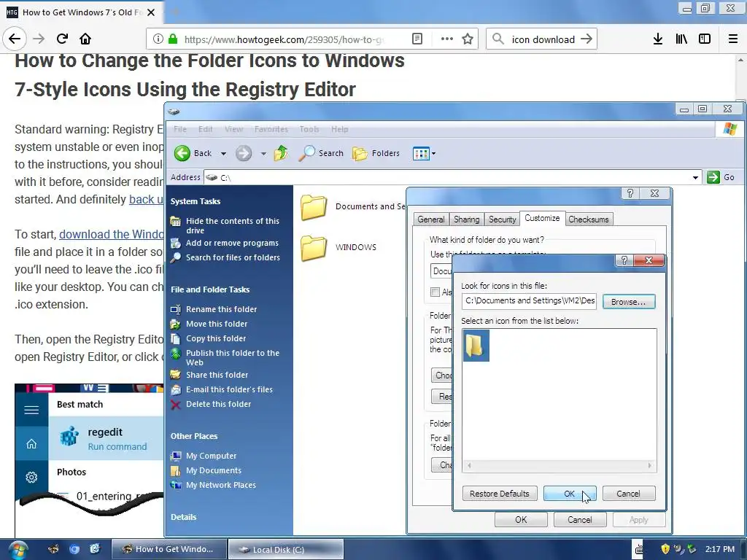Switch to Local Disk (C:) taskbar button

pyautogui.click(x=286, y=550)
